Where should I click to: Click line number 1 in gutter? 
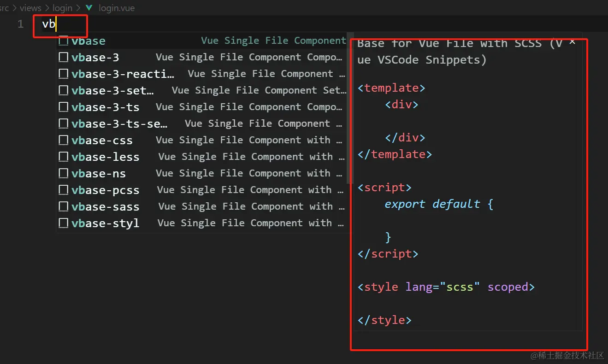click(x=20, y=24)
